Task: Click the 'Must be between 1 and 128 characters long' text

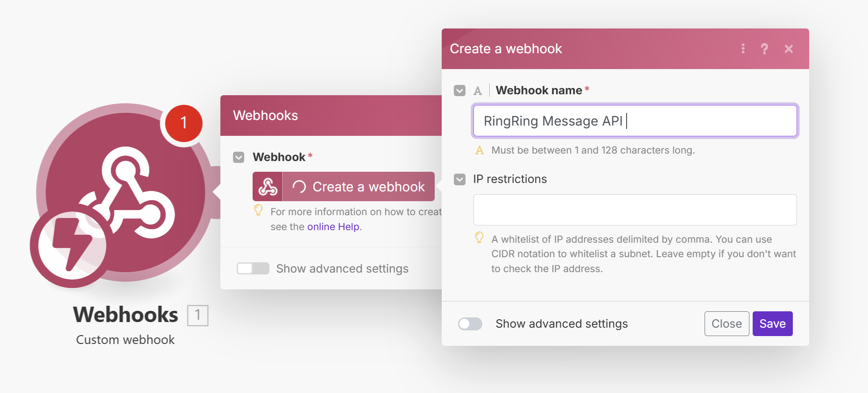Action: click(593, 150)
